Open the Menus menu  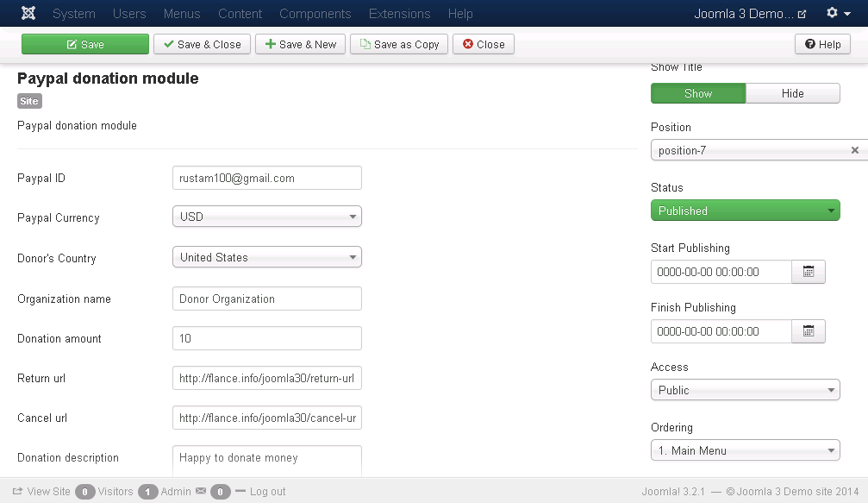pos(182,13)
